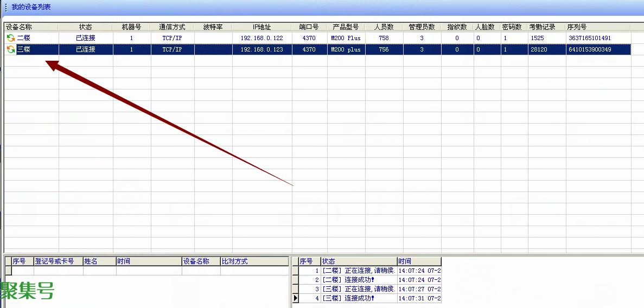The image size is (644, 308).
Task: Select IP address 192.168.0.122 cell
Action: coord(262,38)
